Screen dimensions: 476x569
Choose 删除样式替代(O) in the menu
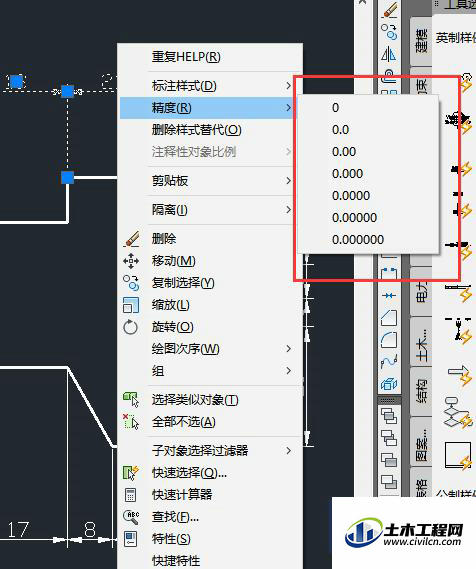click(x=211, y=130)
